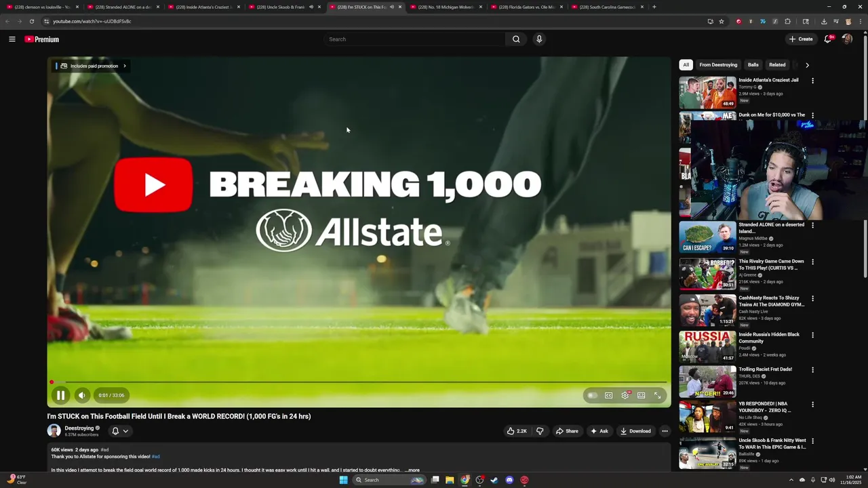868x488 pixels.
Task: Open Discord from taskbar
Action: pos(509,480)
